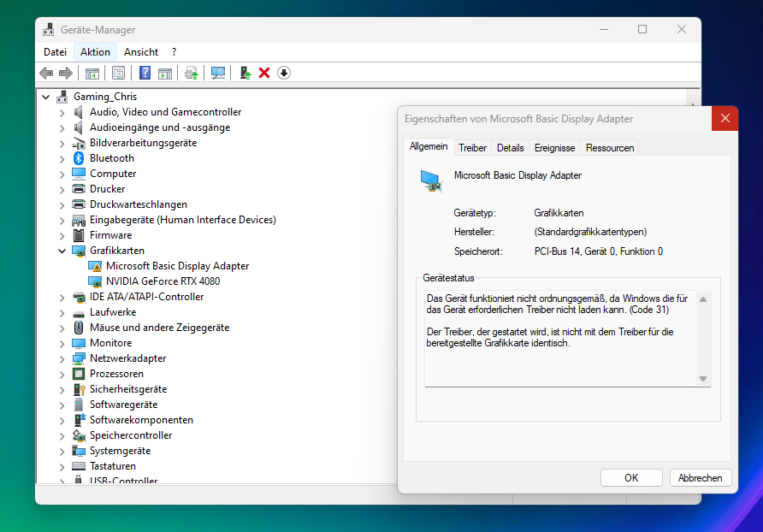763x532 pixels.
Task: Maximize the Geräte-Manager window
Action: click(x=642, y=29)
